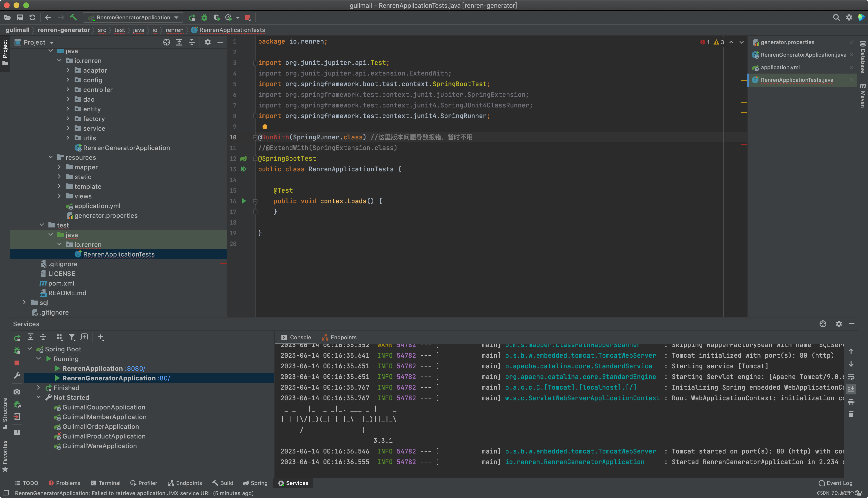This screenshot has width=868, height=498.
Task: Stop the running application with red square
Action: click(x=248, y=17)
